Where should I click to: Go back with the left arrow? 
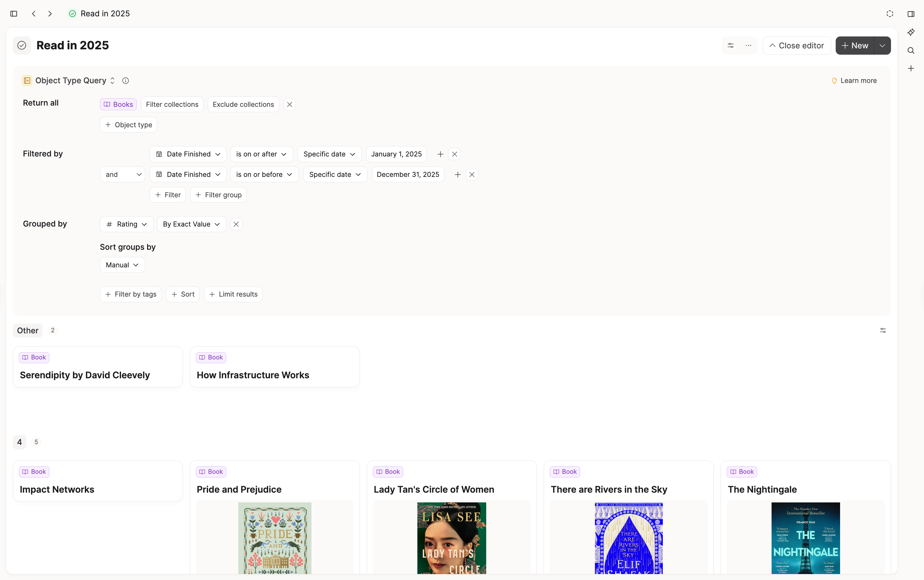click(34, 14)
